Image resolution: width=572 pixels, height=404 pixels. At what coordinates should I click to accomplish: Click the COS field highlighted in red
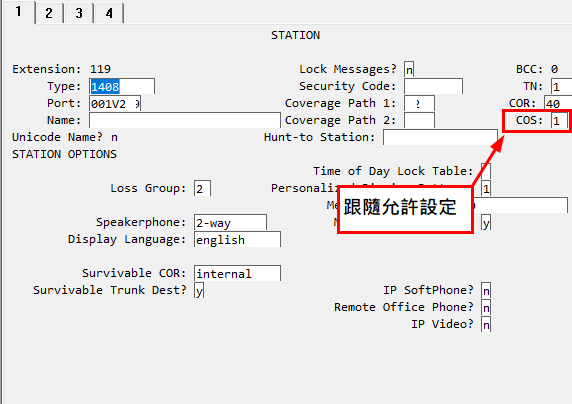[559, 120]
